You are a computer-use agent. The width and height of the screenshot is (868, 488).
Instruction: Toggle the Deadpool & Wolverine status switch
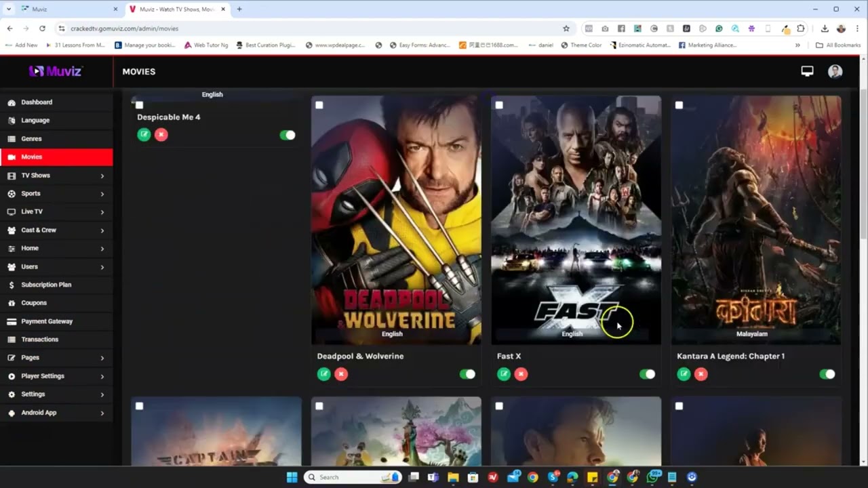point(467,374)
